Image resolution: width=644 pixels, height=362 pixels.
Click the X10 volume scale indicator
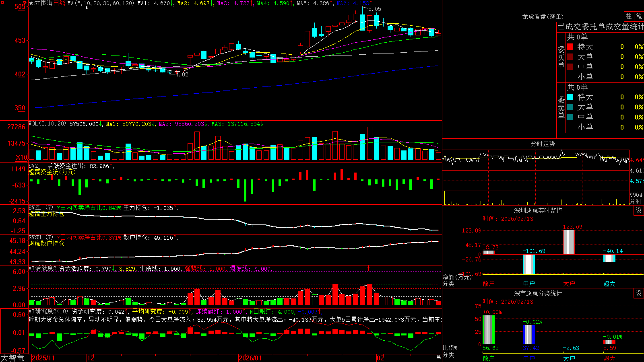pyautogui.click(x=21, y=157)
